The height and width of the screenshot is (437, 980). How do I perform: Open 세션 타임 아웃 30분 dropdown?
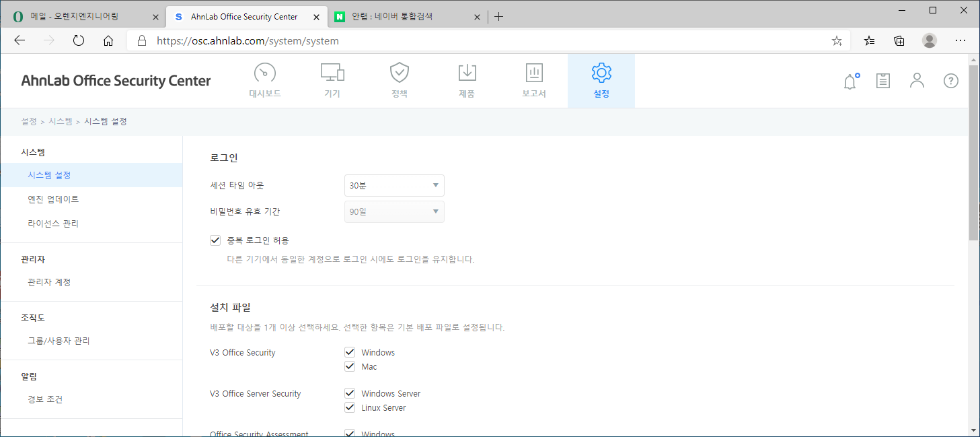coord(394,185)
